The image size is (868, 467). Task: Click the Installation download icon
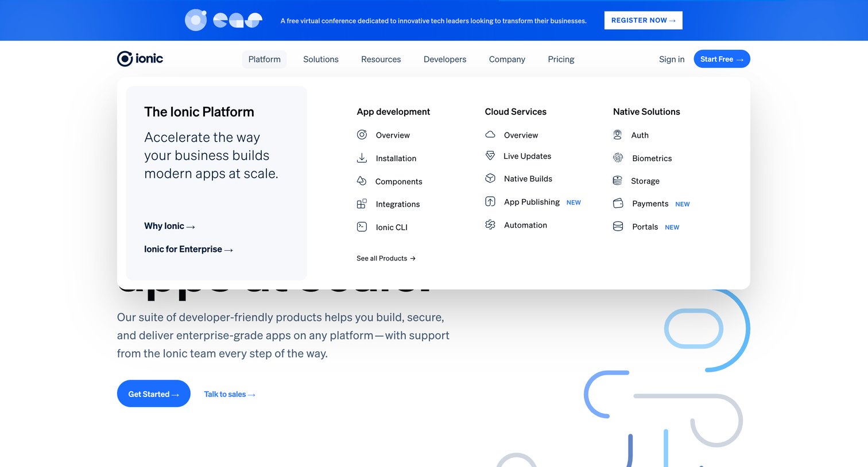click(x=362, y=158)
